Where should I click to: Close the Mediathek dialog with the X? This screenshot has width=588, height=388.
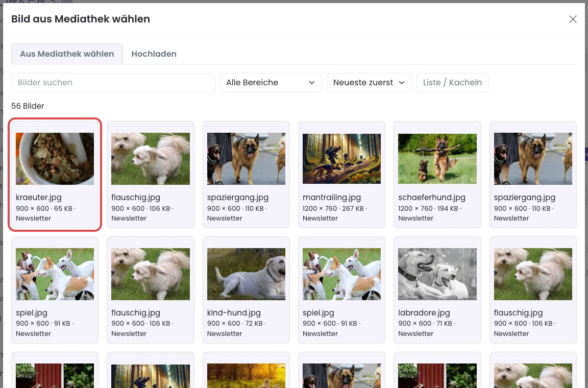(573, 19)
